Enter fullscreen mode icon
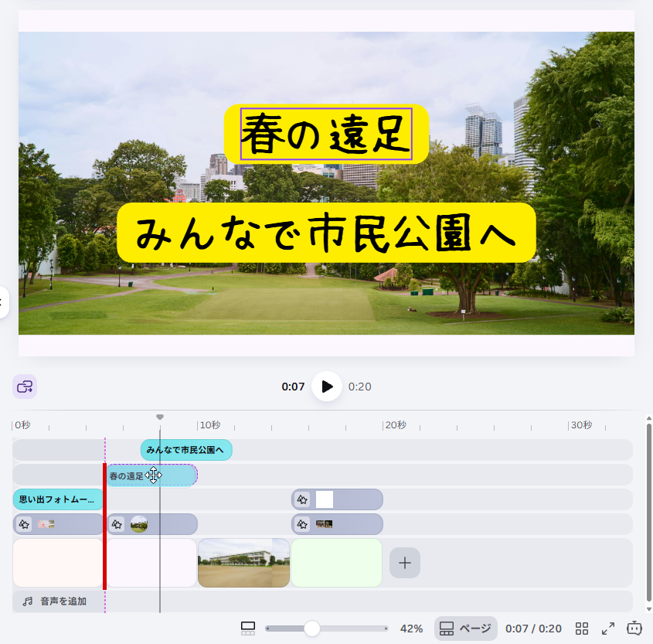The height and width of the screenshot is (644, 653). click(x=608, y=629)
